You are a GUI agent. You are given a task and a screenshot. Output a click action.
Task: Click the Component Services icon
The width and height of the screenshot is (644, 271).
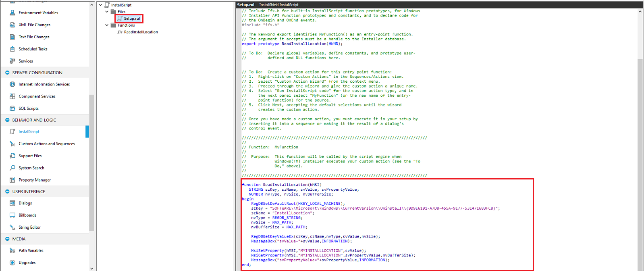click(12, 96)
